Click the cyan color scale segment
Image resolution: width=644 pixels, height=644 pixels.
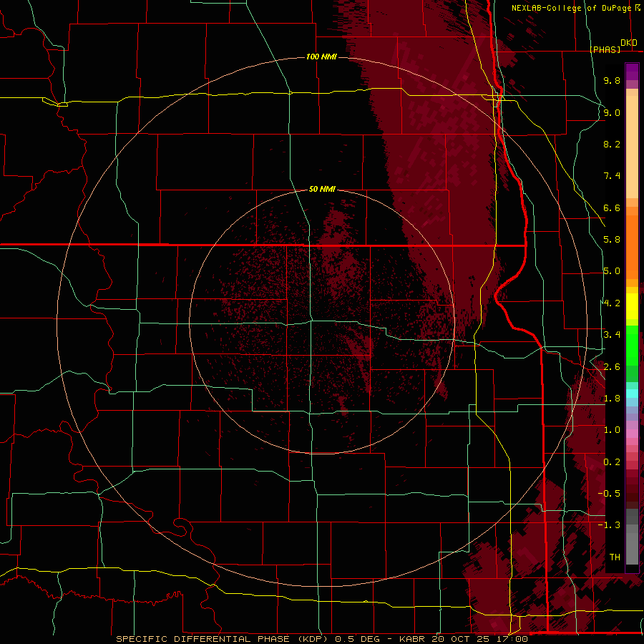(632, 394)
